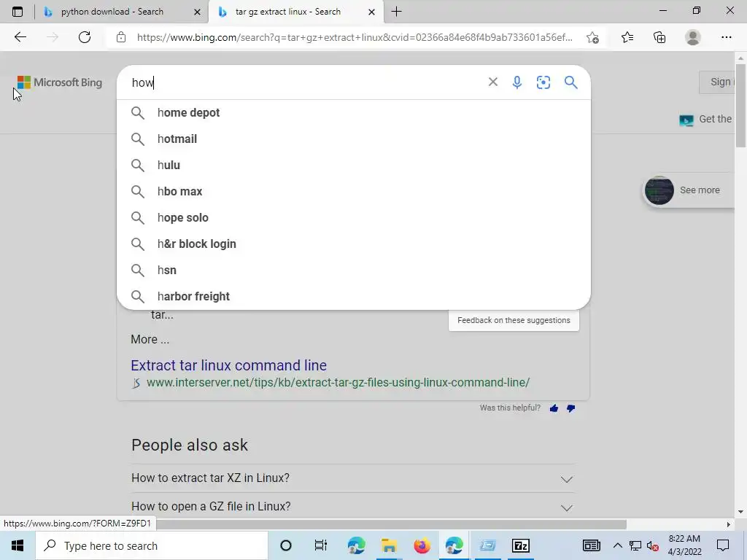
Task: Mark answer helpful with thumbs up
Action: click(x=554, y=408)
